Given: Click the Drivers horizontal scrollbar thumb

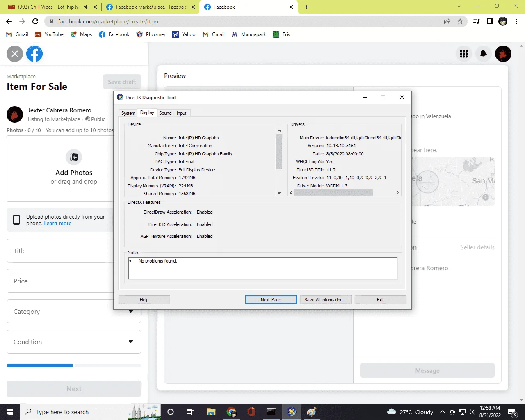Looking at the screenshot, I should click(333, 192).
